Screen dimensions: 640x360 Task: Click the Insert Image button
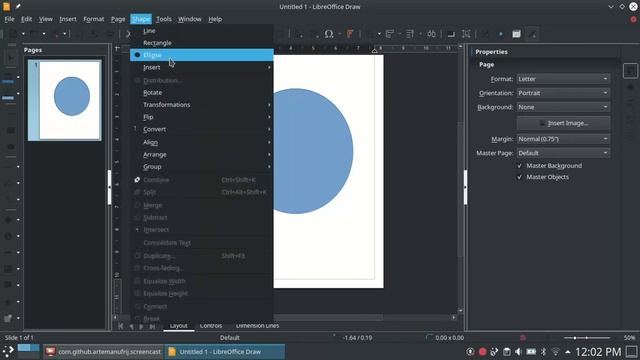coord(563,123)
